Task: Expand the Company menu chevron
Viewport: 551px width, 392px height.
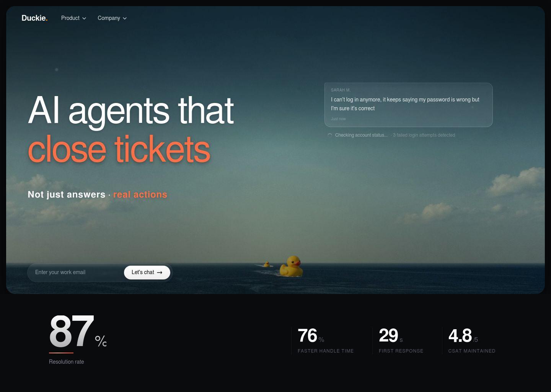Action: click(125, 18)
